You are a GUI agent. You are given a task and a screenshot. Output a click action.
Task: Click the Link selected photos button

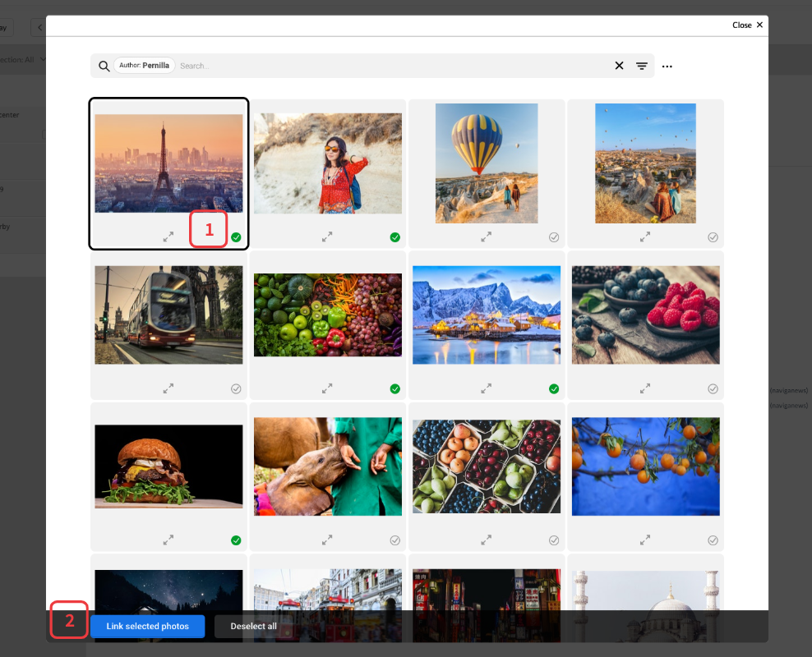click(148, 626)
